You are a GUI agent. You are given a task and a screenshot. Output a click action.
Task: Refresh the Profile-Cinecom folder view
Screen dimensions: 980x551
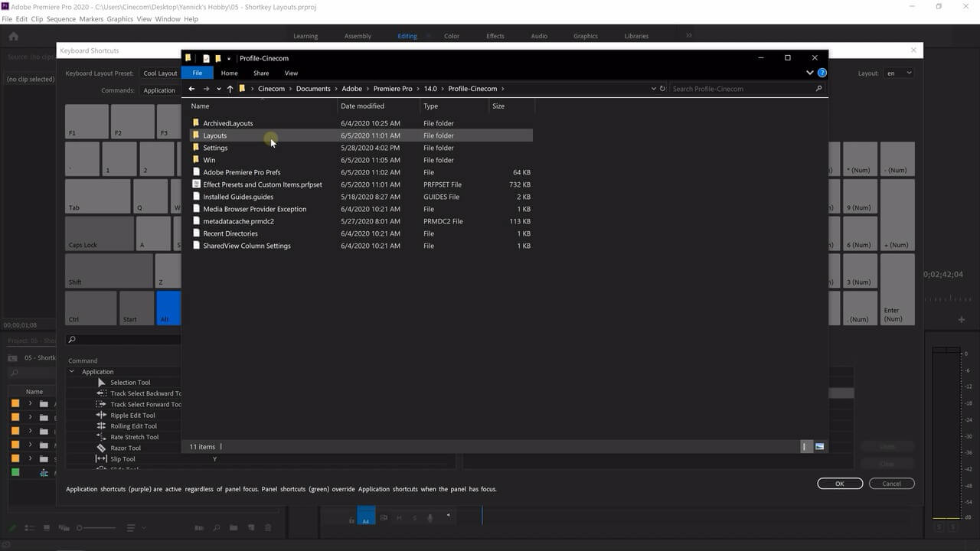click(662, 89)
